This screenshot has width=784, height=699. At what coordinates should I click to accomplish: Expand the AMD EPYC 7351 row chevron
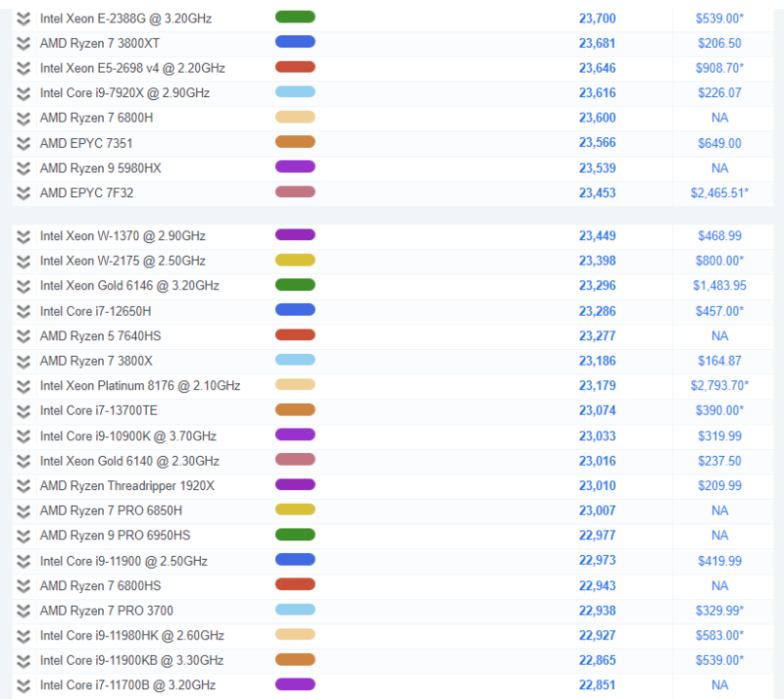coord(23,143)
